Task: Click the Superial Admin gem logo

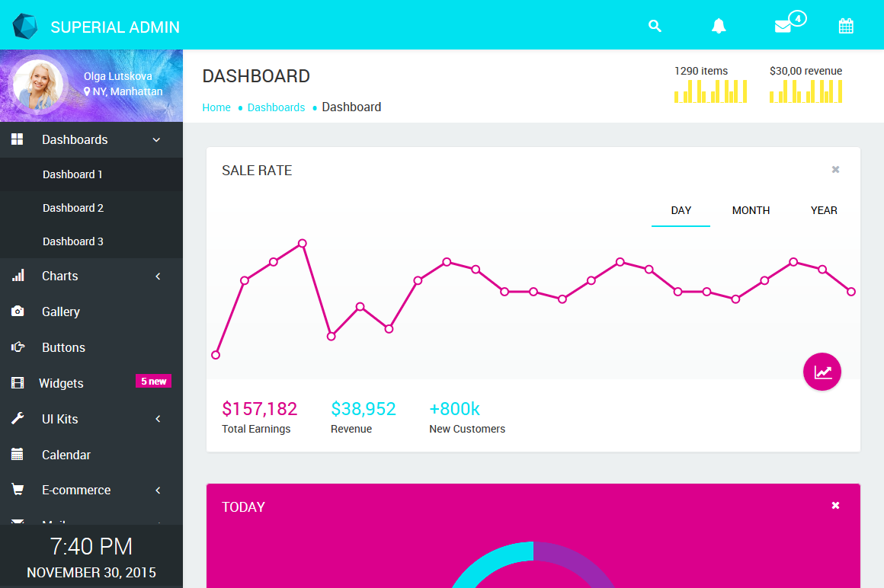Action: (25, 27)
